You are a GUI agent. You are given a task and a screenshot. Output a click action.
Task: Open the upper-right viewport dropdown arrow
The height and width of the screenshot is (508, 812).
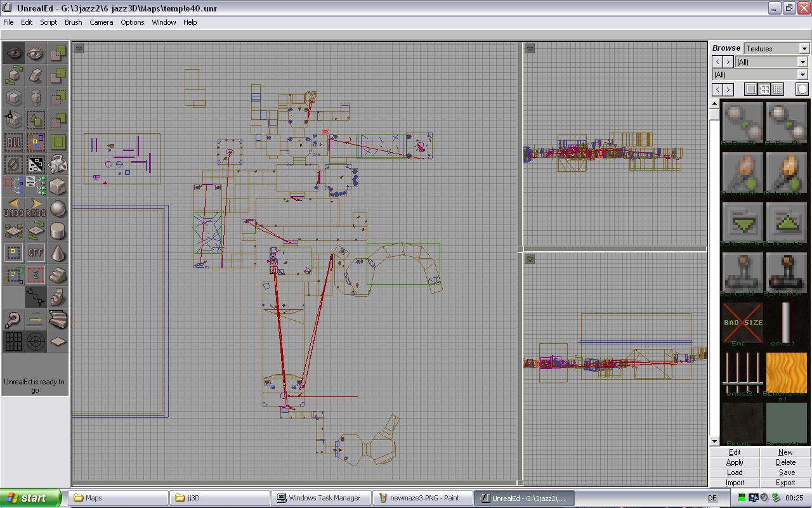(530, 48)
